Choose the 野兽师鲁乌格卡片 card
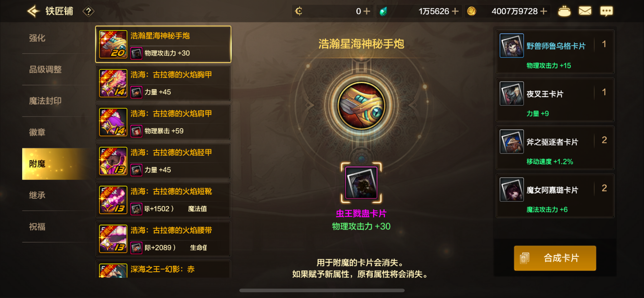The width and height of the screenshot is (644, 298). point(555,52)
